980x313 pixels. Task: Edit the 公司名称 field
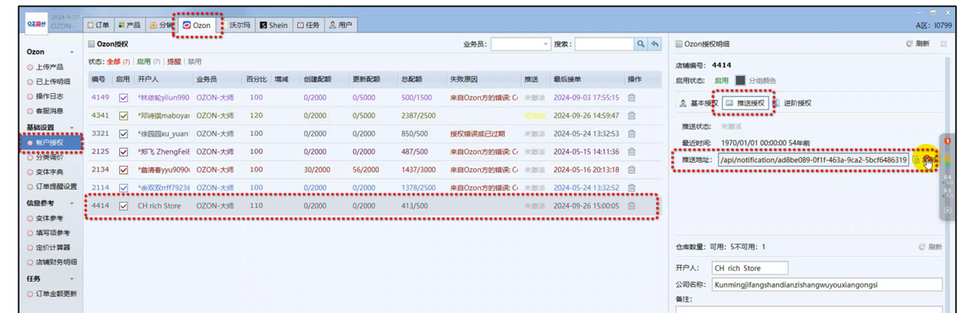tap(826, 285)
